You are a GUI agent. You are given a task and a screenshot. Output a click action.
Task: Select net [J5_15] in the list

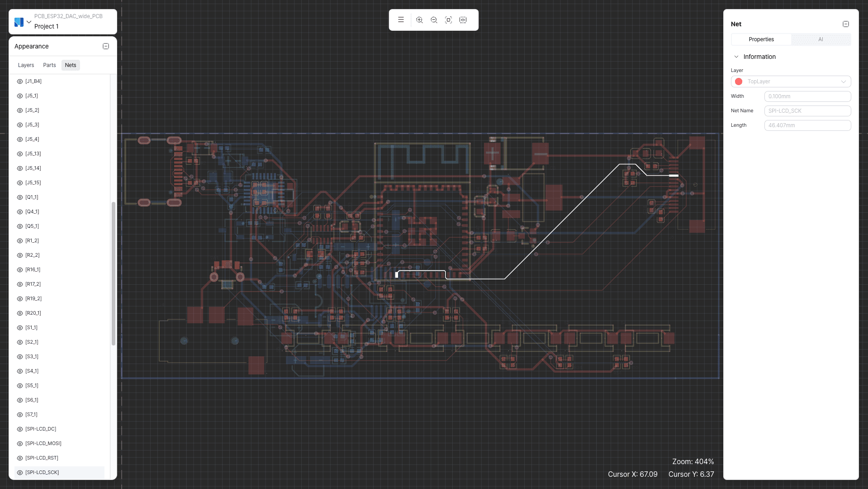pyautogui.click(x=59, y=182)
